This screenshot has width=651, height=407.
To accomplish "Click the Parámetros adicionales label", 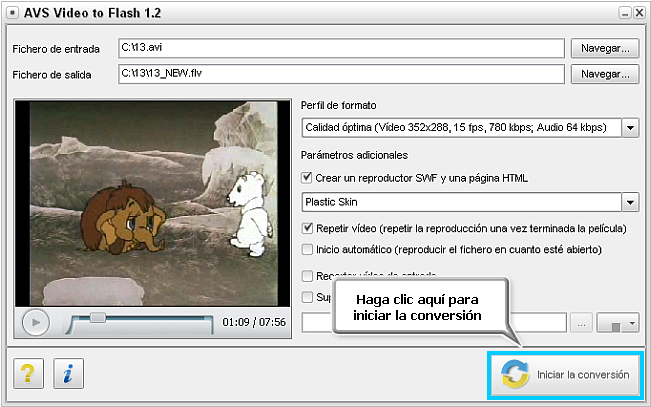I will [x=354, y=155].
